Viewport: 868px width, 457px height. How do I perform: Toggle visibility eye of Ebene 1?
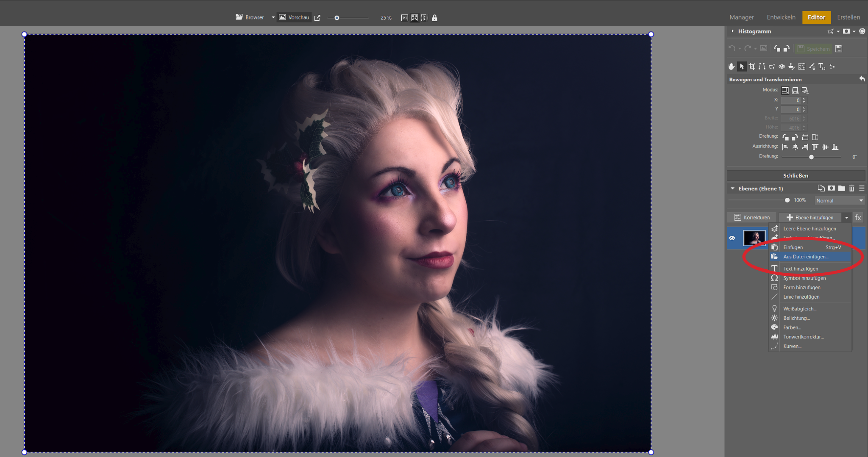click(x=732, y=238)
